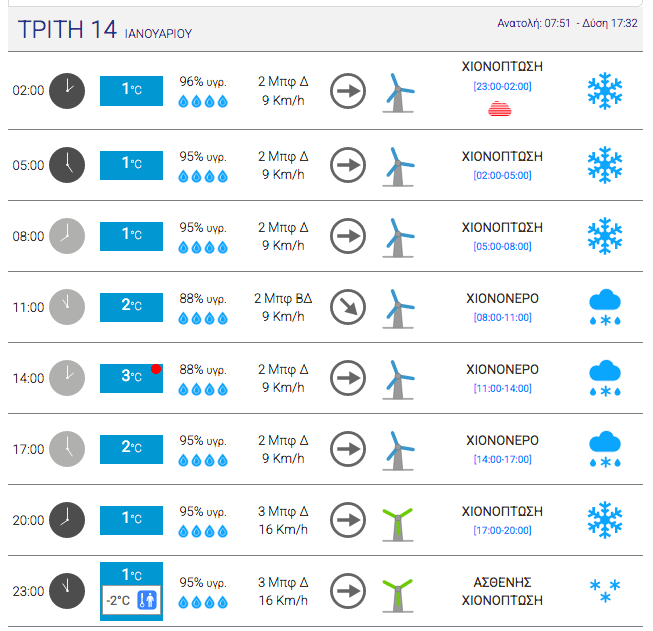Click the 2°C temperature box at 17:00
Screen dimensions: 653x631
point(131,448)
